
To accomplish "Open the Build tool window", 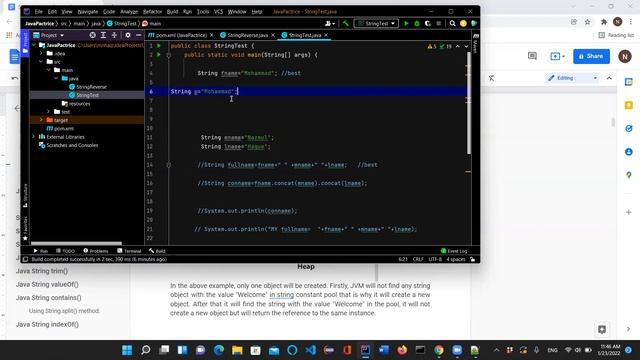I will tap(157, 251).
